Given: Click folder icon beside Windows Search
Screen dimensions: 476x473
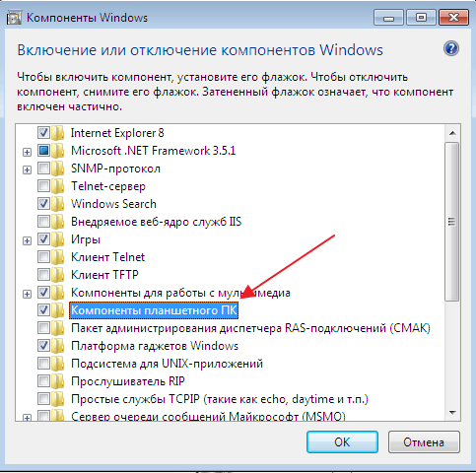Looking at the screenshot, I should [x=58, y=204].
